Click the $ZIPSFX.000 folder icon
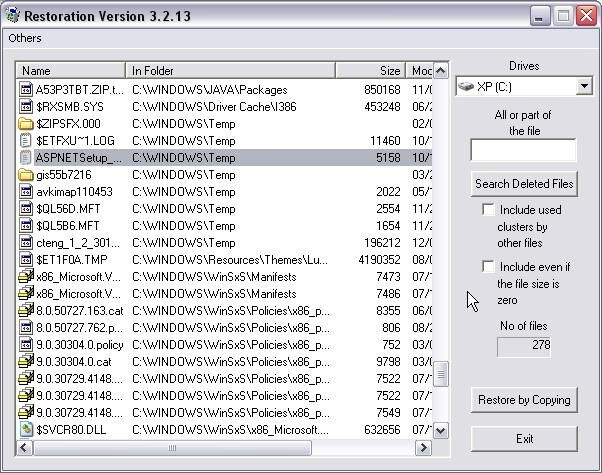 click(27, 124)
